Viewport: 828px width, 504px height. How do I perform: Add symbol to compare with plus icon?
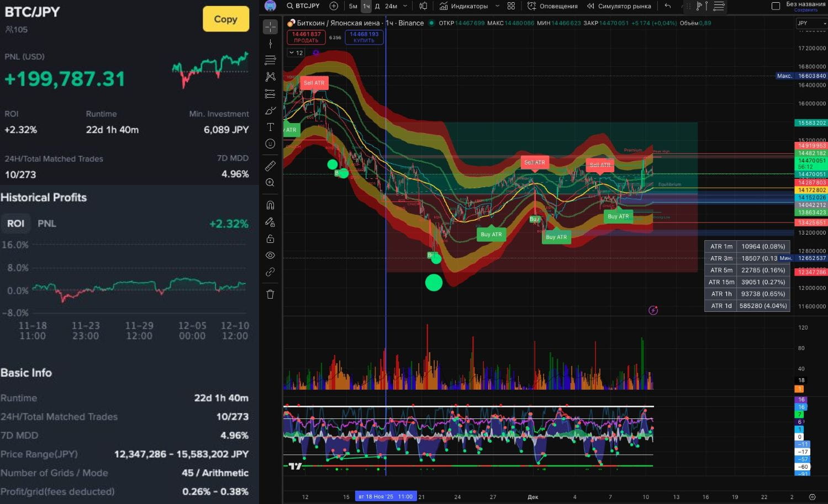point(334,6)
